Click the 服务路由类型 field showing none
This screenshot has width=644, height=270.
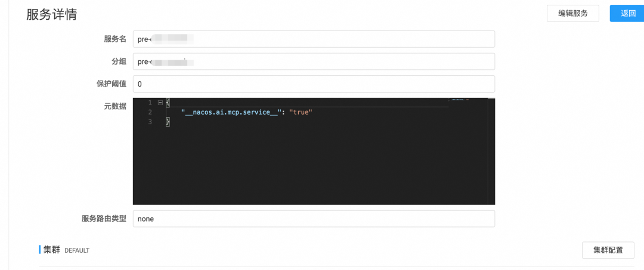point(314,219)
